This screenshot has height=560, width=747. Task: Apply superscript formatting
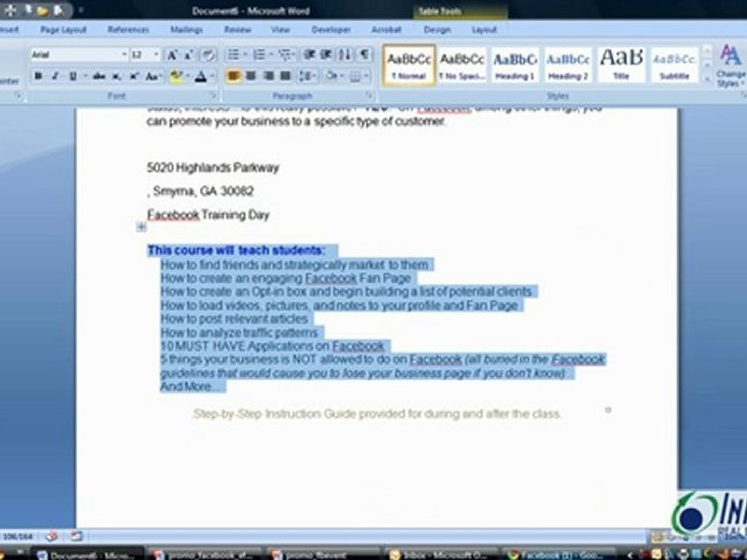coord(134,76)
